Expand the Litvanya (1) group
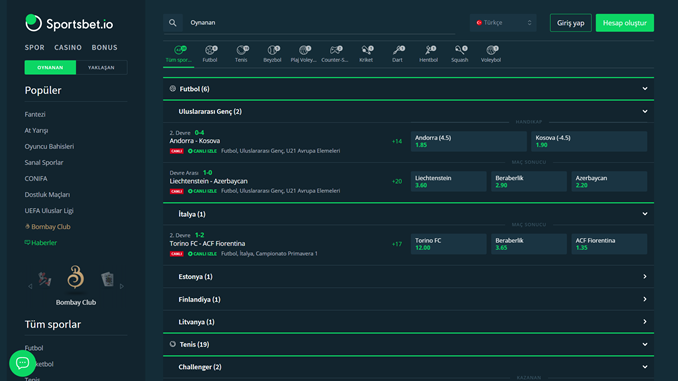This screenshot has height=381, width=678. (408, 322)
